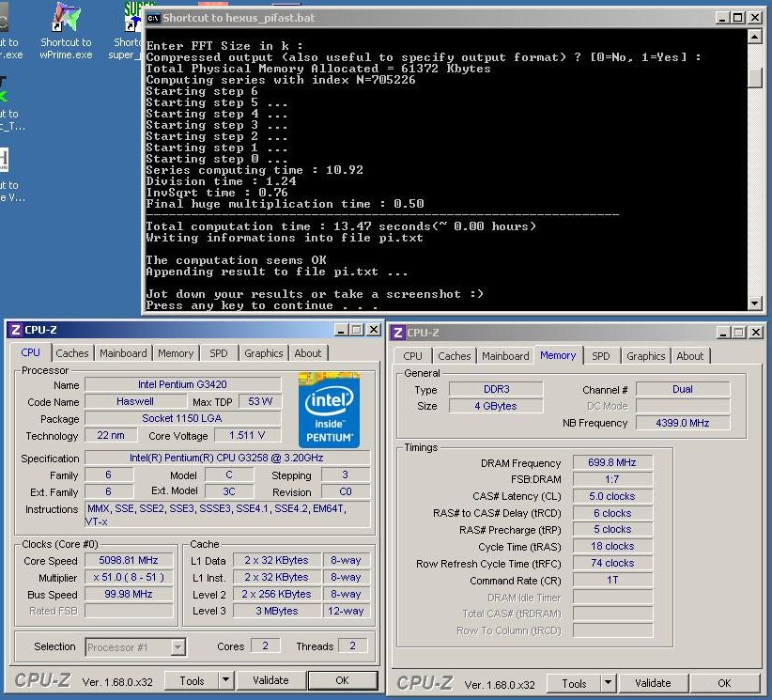Click scroll up arrow in command prompt
The height and width of the screenshot is (700, 772).
(x=755, y=37)
